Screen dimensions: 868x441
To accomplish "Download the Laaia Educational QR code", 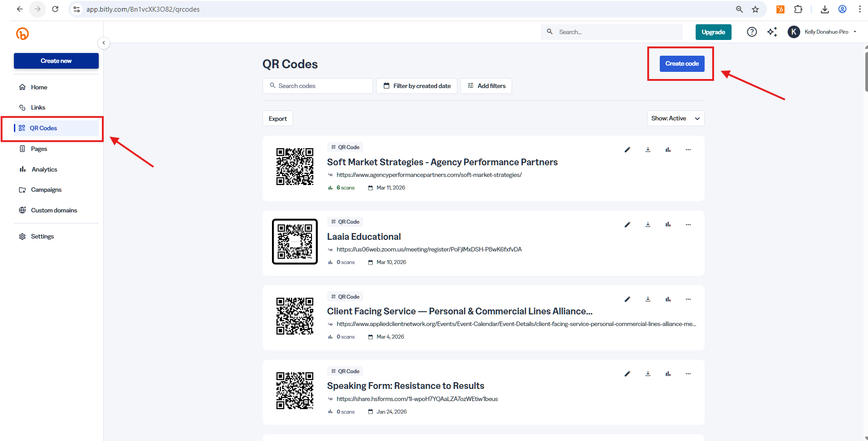I will 648,225.
